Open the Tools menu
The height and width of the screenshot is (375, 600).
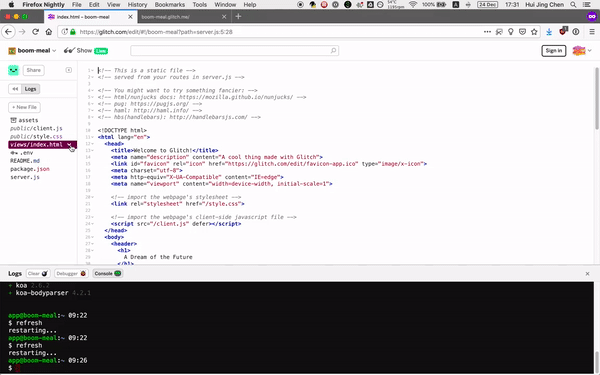click(199, 5)
